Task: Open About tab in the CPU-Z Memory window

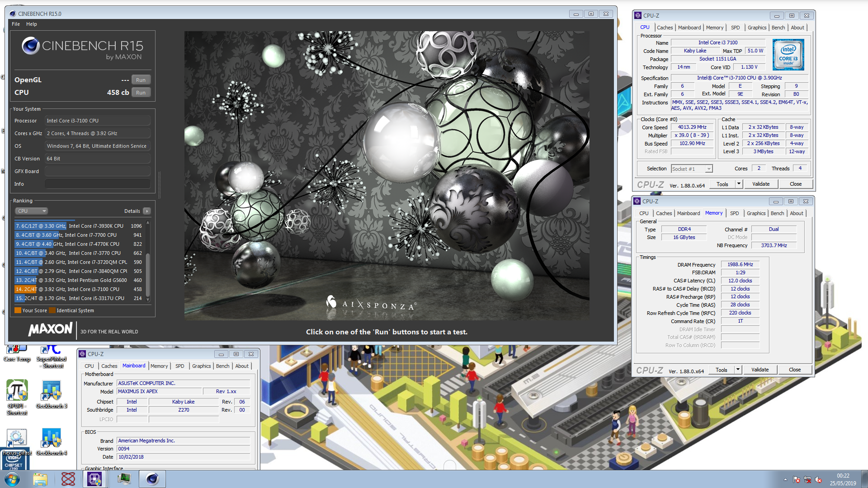Action: point(797,213)
